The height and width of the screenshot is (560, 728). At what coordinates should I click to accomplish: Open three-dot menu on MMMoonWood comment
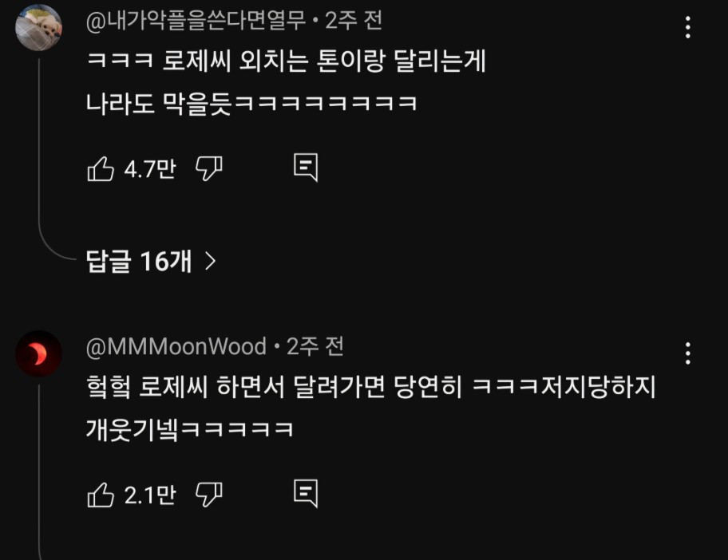pos(687,353)
